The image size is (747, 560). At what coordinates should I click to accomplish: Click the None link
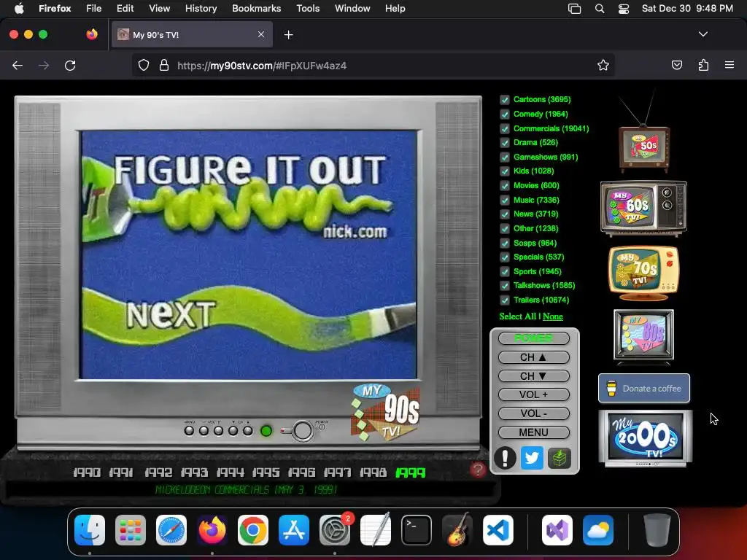tap(553, 316)
